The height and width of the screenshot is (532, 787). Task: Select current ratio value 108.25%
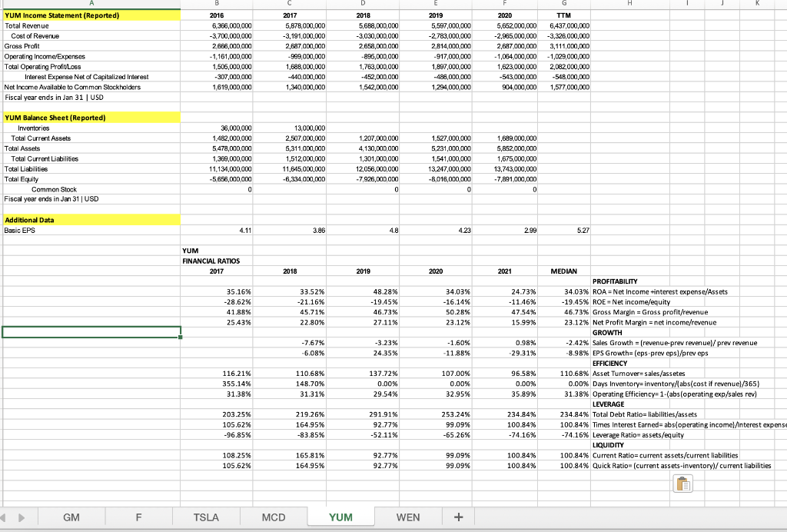click(x=237, y=455)
